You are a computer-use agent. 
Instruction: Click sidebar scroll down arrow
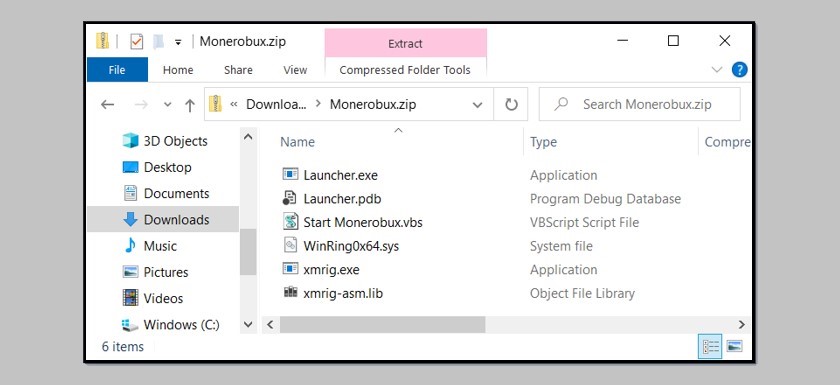coord(248,324)
